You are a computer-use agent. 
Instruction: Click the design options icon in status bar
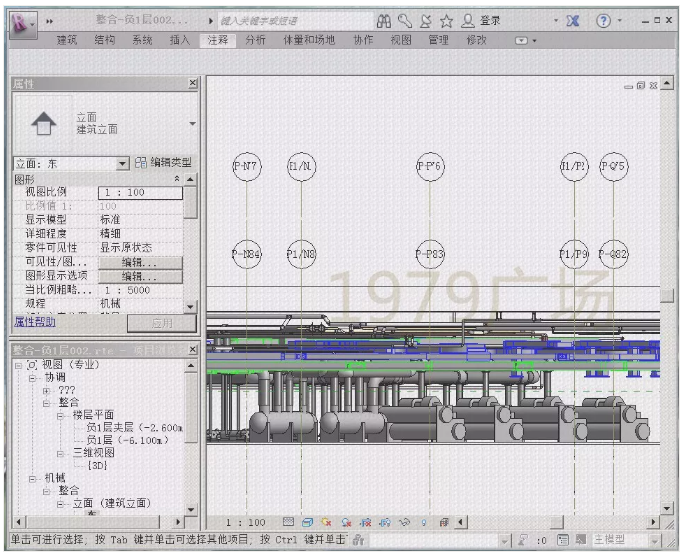pyautogui.click(x=563, y=540)
